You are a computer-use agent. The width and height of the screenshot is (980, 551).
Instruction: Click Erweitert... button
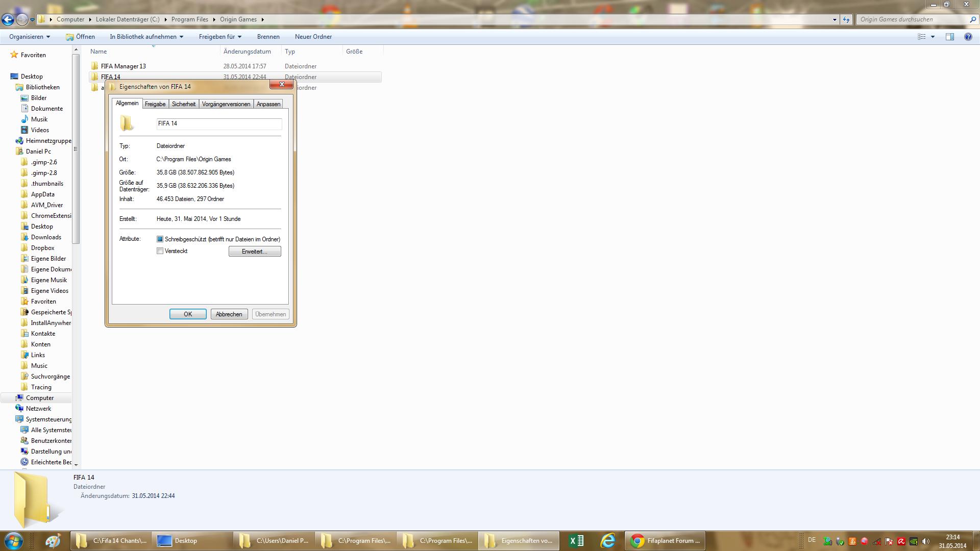pos(255,252)
